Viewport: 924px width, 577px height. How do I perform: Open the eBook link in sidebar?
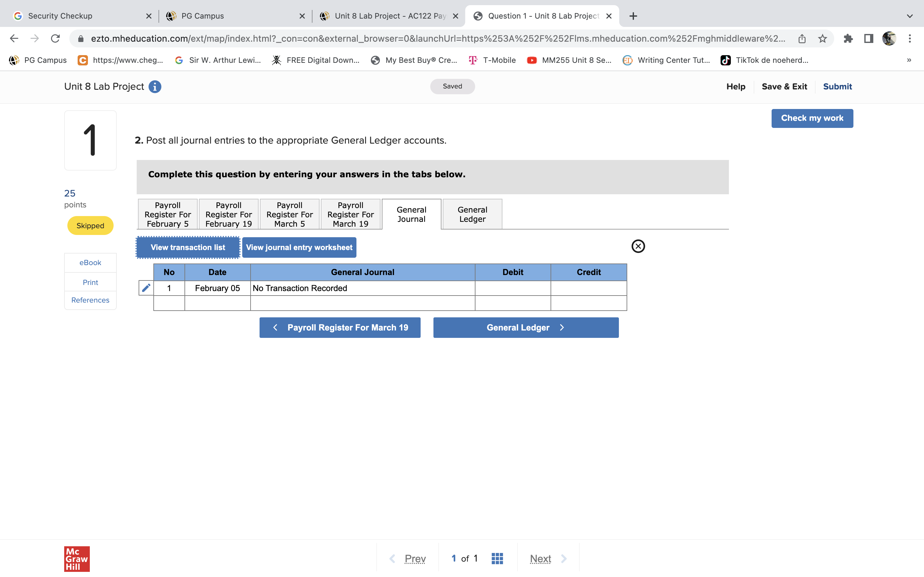click(90, 263)
